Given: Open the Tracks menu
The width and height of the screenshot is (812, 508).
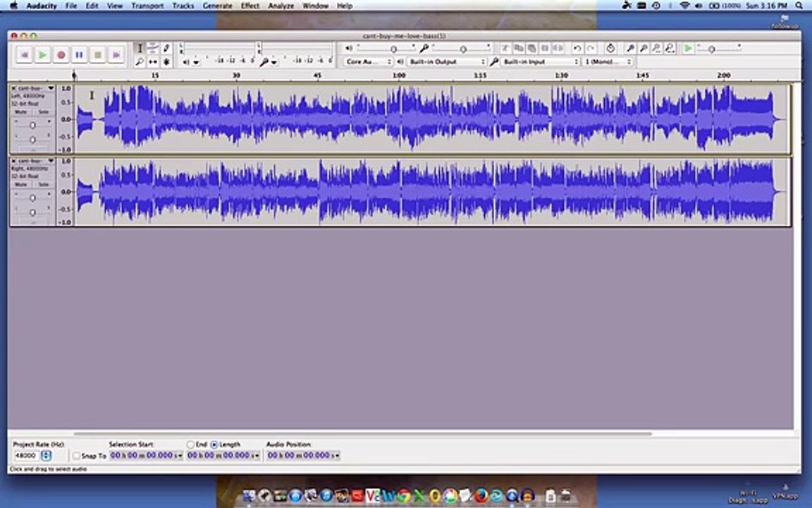Looking at the screenshot, I should [183, 6].
